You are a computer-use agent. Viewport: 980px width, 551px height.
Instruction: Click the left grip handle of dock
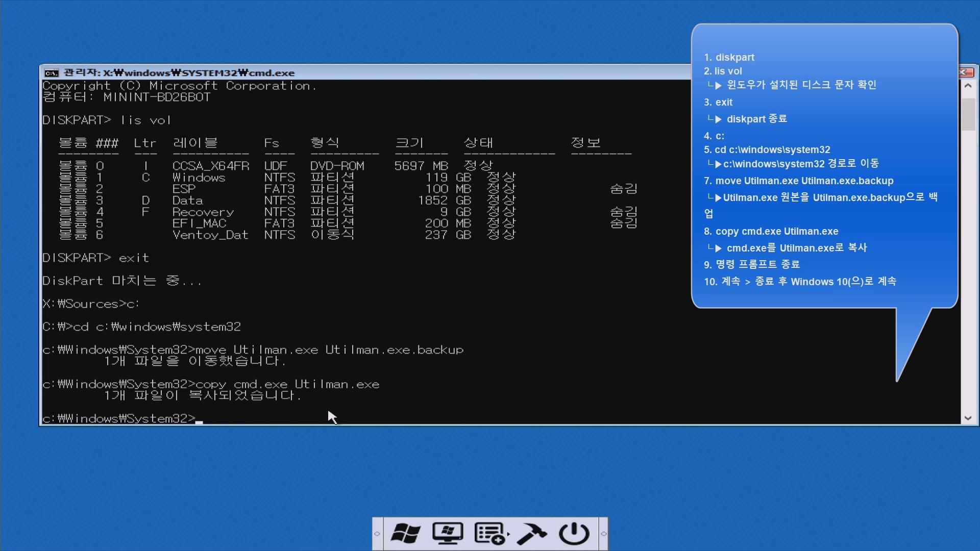[x=377, y=534]
